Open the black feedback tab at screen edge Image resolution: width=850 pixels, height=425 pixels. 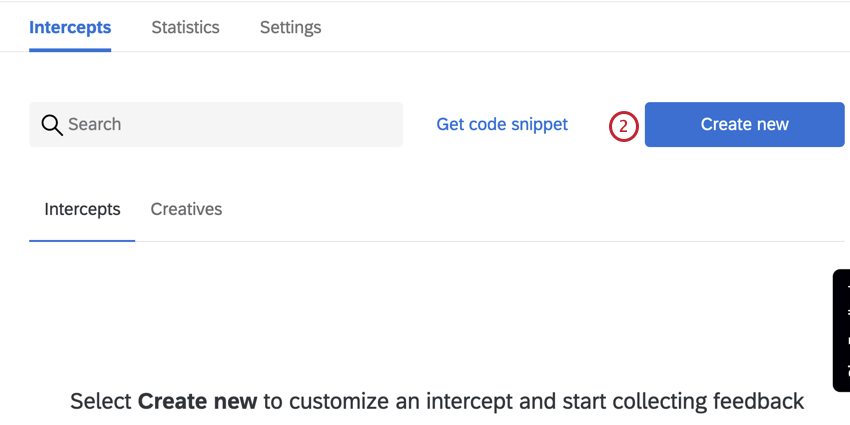coord(841,330)
